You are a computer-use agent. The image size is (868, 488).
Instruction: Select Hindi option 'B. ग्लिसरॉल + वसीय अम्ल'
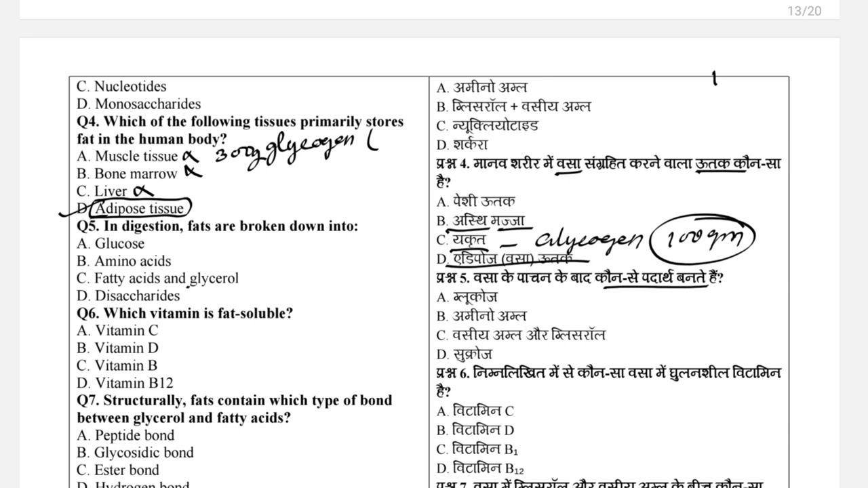(513, 106)
